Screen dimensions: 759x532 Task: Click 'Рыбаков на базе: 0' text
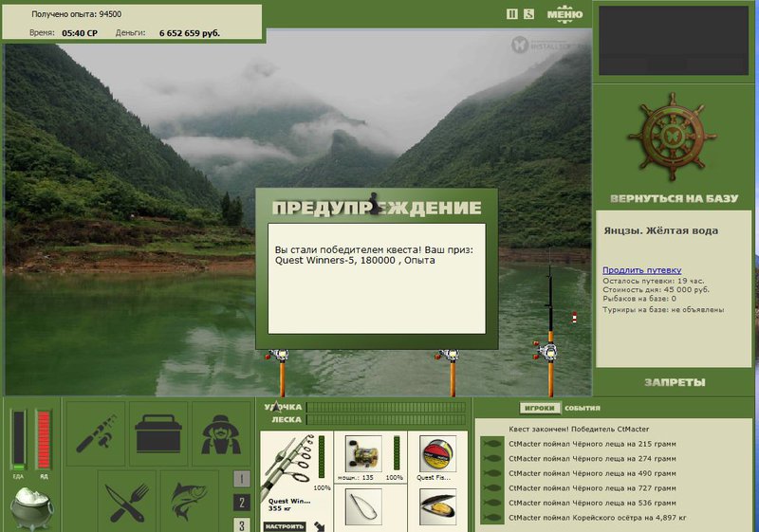pyautogui.click(x=639, y=299)
